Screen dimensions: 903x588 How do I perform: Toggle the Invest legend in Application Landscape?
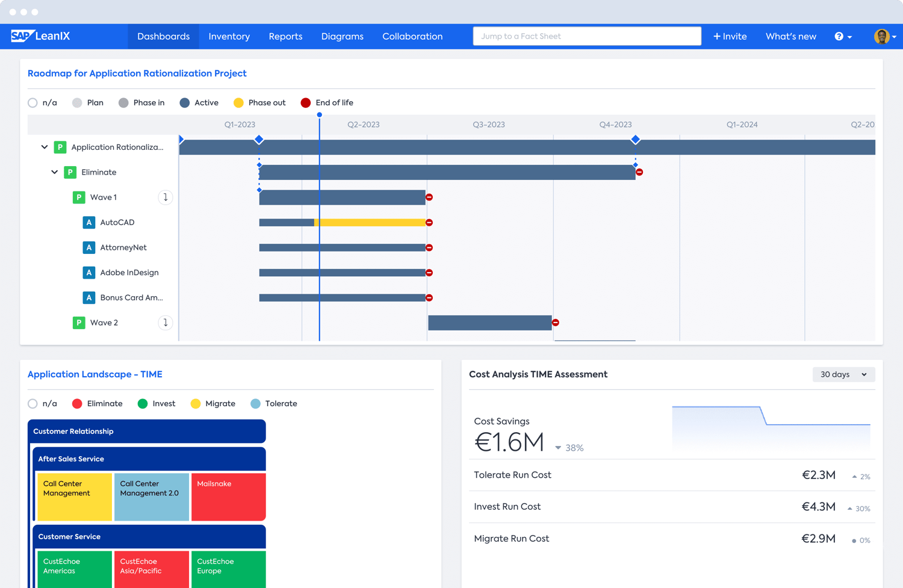click(144, 403)
